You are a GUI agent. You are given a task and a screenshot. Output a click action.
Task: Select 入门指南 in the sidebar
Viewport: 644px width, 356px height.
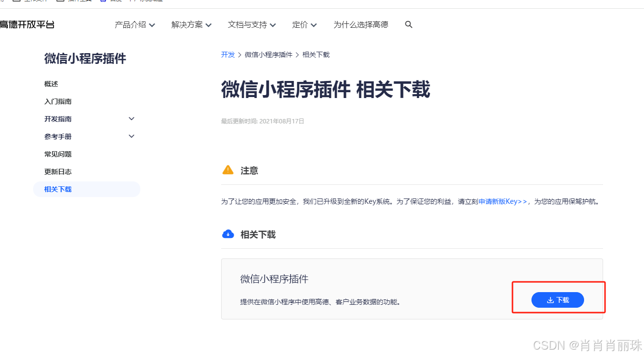58,101
